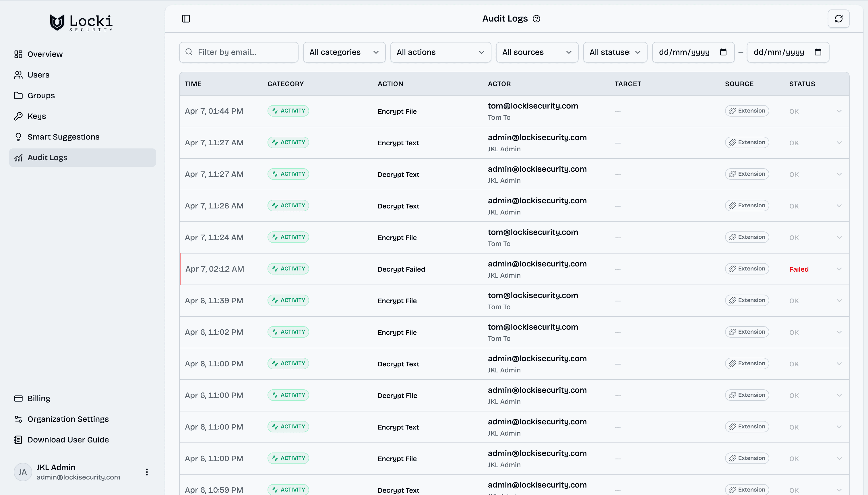The height and width of the screenshot is (495, 868).
Task: Click tom@lockisecurity.com on Apr 7, 01:44 PM row
Action: [x=533, y=106]
